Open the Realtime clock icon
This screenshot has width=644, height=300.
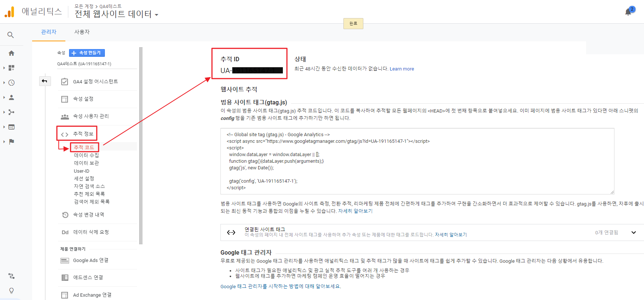(11, 83)
